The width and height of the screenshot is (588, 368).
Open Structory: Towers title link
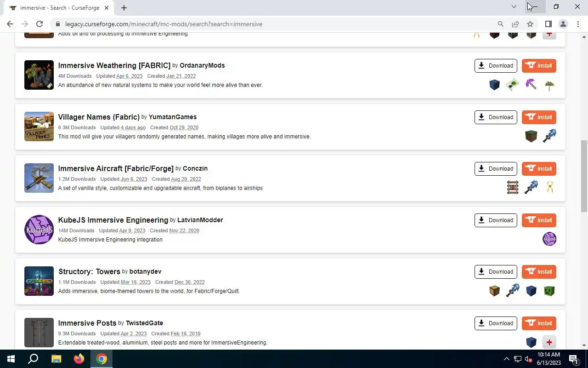[x=89, y=271]
